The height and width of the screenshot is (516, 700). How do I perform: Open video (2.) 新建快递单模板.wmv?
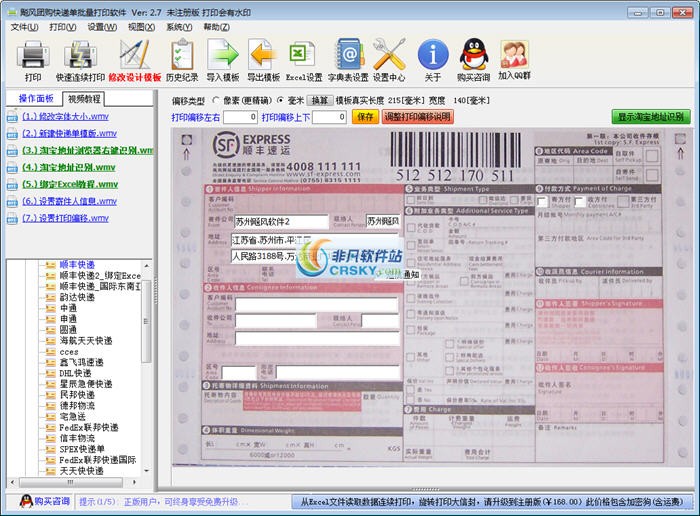click(x=70, y=133)
